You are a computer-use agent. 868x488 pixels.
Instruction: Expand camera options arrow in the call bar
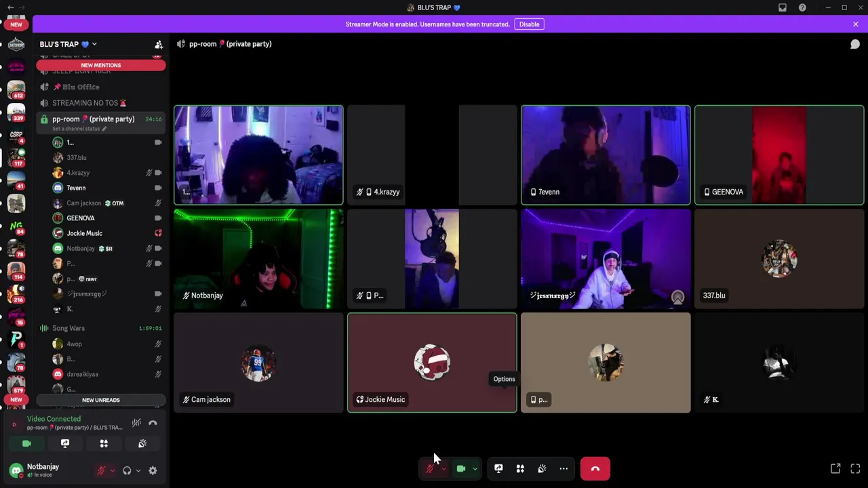(475, 468)
